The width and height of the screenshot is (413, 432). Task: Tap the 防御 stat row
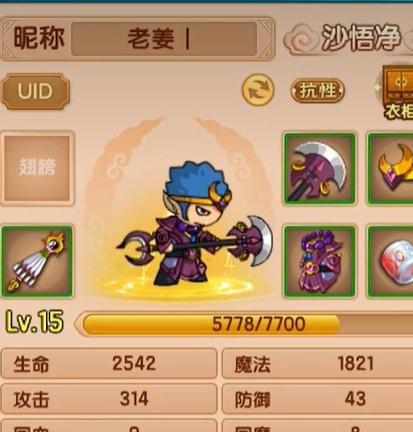pyautogui.click(x=317, y=399)
